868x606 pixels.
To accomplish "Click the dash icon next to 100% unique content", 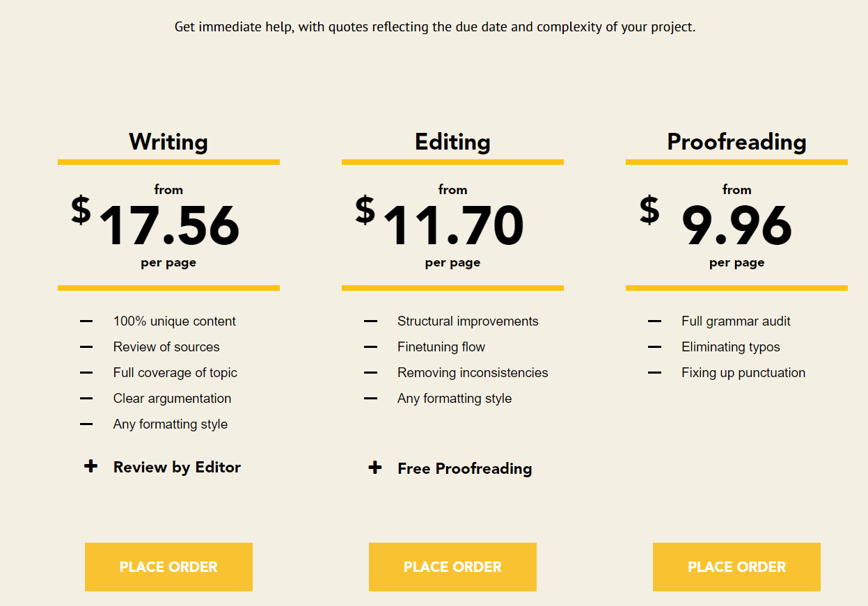I will point(86,321).
